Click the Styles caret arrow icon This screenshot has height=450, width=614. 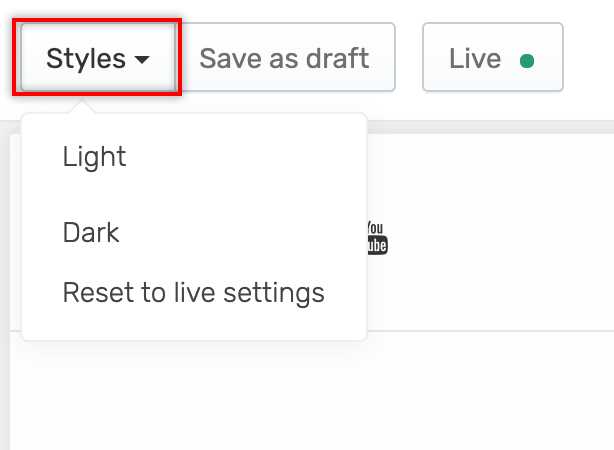coord(142,60)
